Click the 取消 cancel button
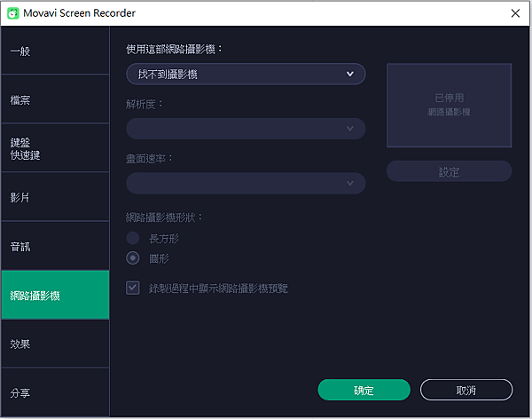This screenshot has width=532, height=419. point(466,390)
